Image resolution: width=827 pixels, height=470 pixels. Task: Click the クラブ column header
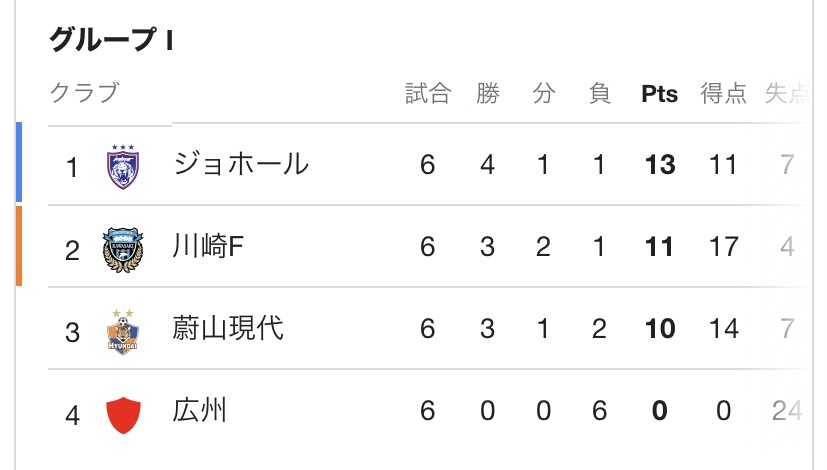84,94
